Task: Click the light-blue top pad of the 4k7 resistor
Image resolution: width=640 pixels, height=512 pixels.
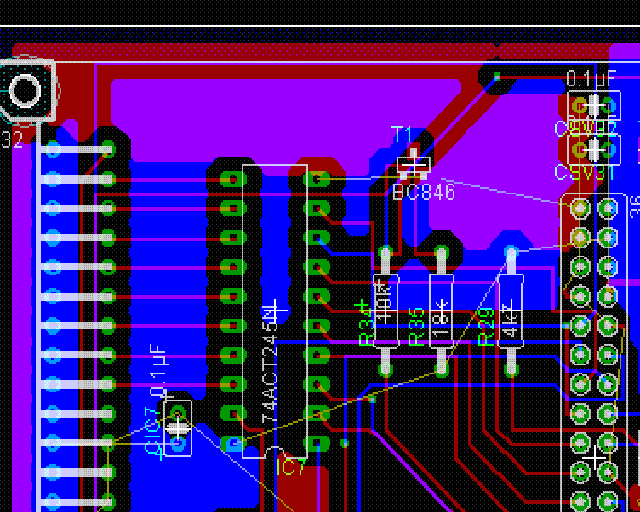Action: 511,252
